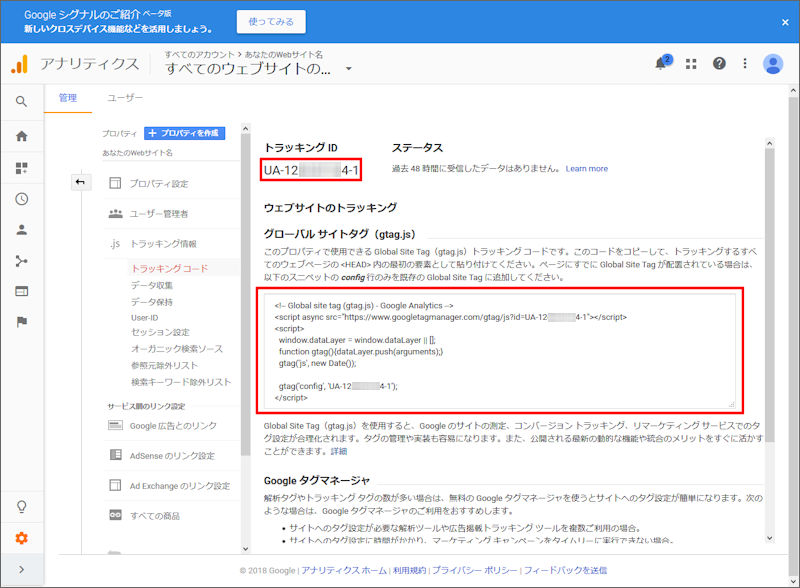Open the search icon in left sidebar
Screen dimensions: 800x588
tap(21, 102)
